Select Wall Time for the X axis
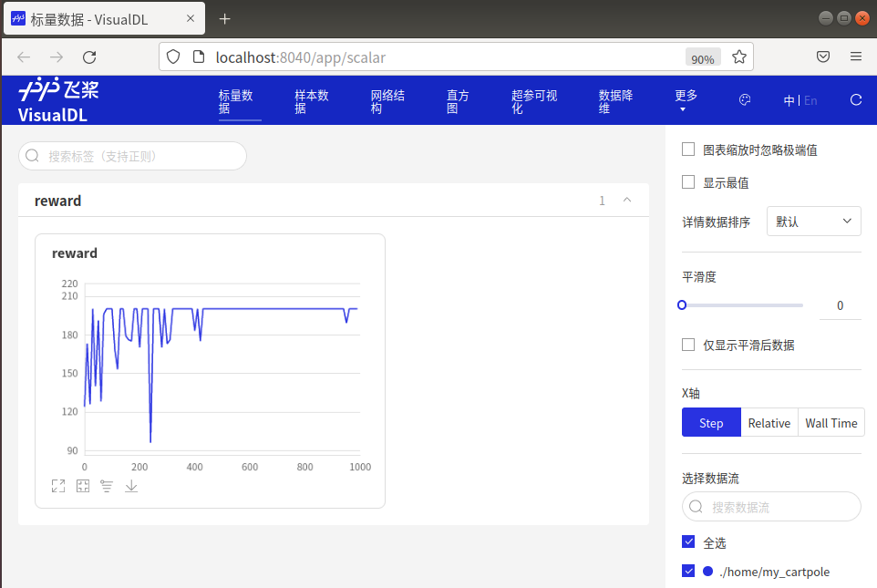The image size is (877, 588). click(831, 423)
